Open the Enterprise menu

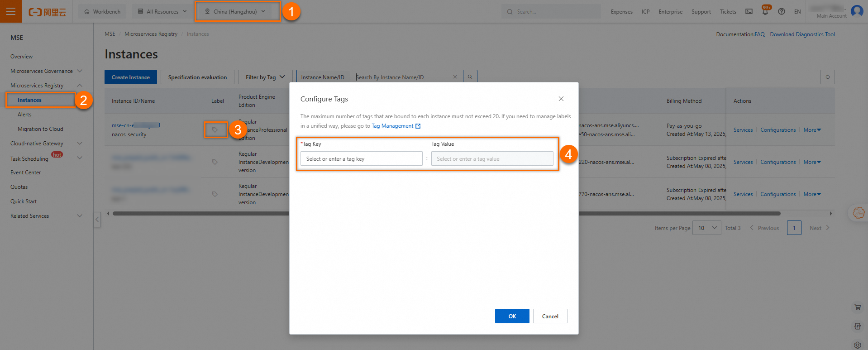click(671, 12)
